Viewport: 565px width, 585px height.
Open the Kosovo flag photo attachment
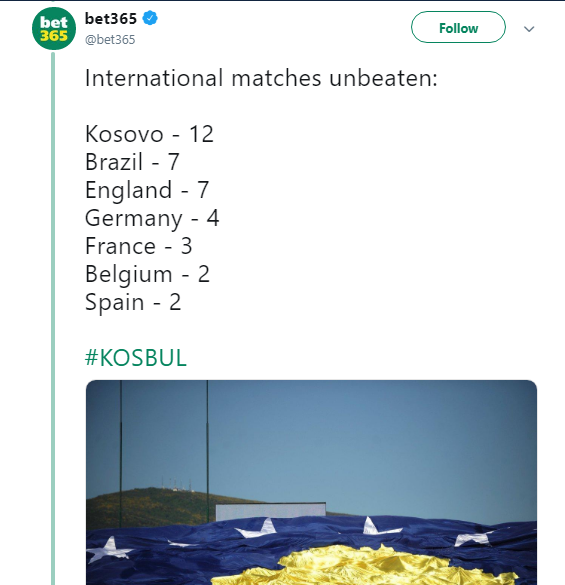pyautogui.click(x=311, y=482)
